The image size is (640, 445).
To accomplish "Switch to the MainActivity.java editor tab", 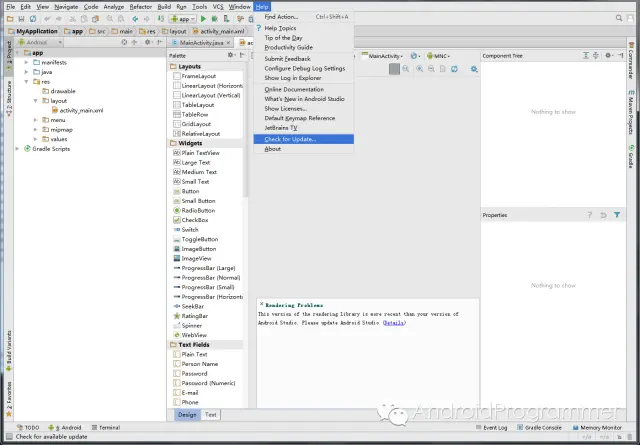I will 201,42.
